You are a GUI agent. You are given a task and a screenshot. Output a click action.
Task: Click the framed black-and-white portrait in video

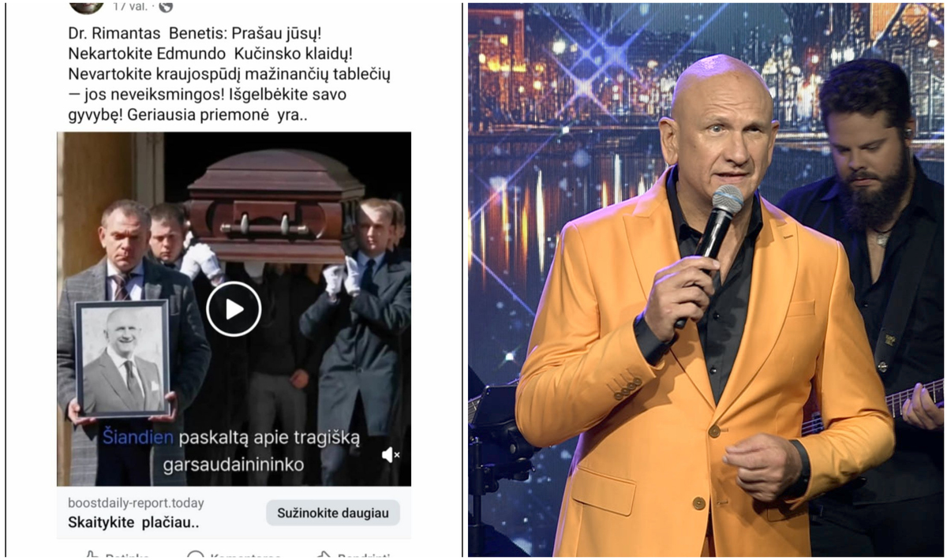click(x=122, y=358)
